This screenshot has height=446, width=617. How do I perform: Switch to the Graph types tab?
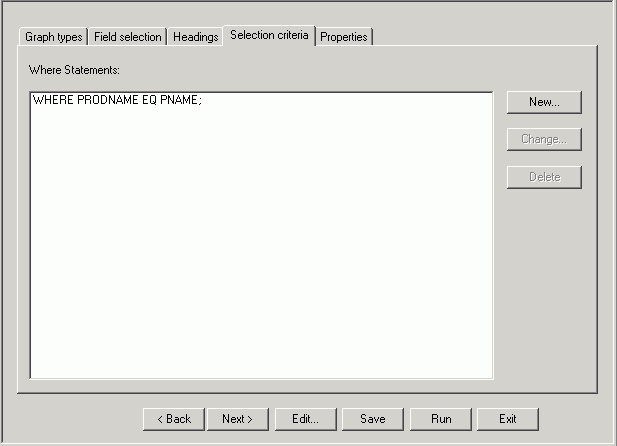click(x=53, y=37)
